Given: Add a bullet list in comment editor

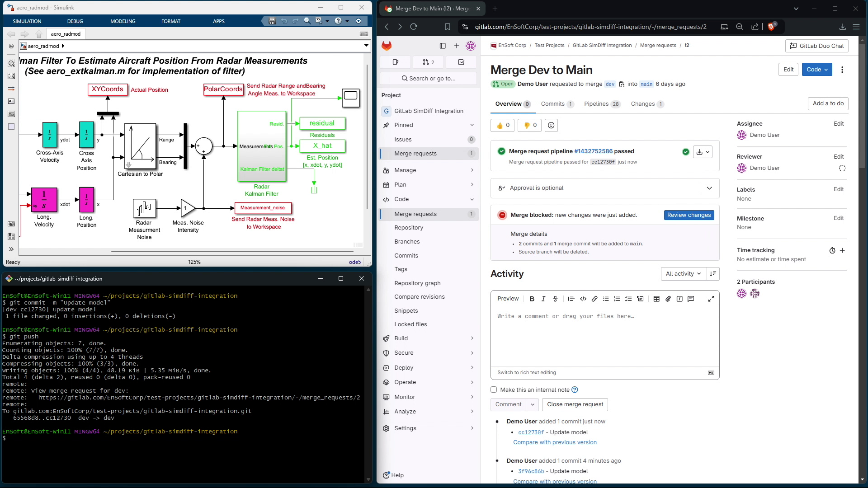Looking at the screenshot, I should pyautogui.click(x=606, y=299).
